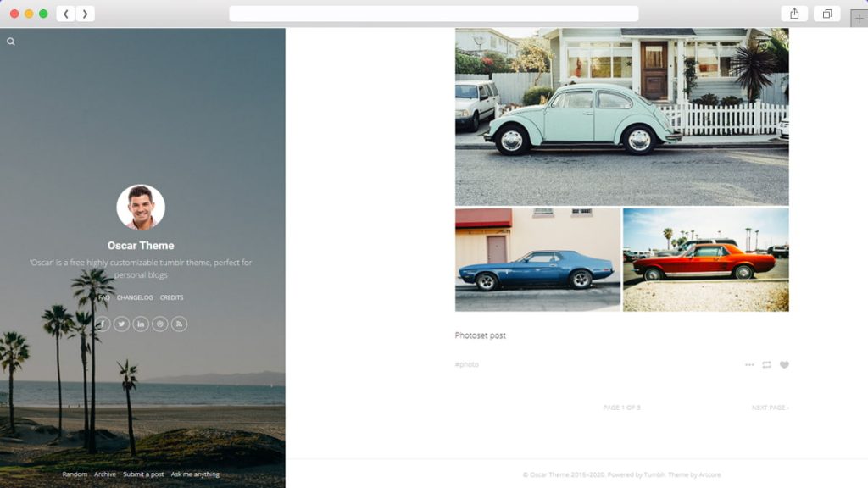Click the Oscar Theme blog title
This screenshot has width=868, height=488.
point(141,246)
